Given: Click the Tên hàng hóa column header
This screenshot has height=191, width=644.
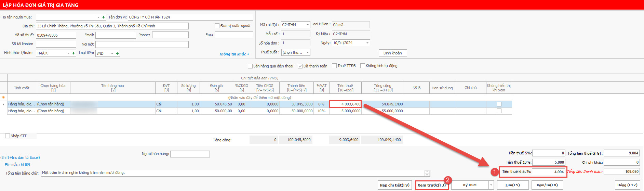Looking at the screenshot, I should pyautogui.click(x=112, y=88).
